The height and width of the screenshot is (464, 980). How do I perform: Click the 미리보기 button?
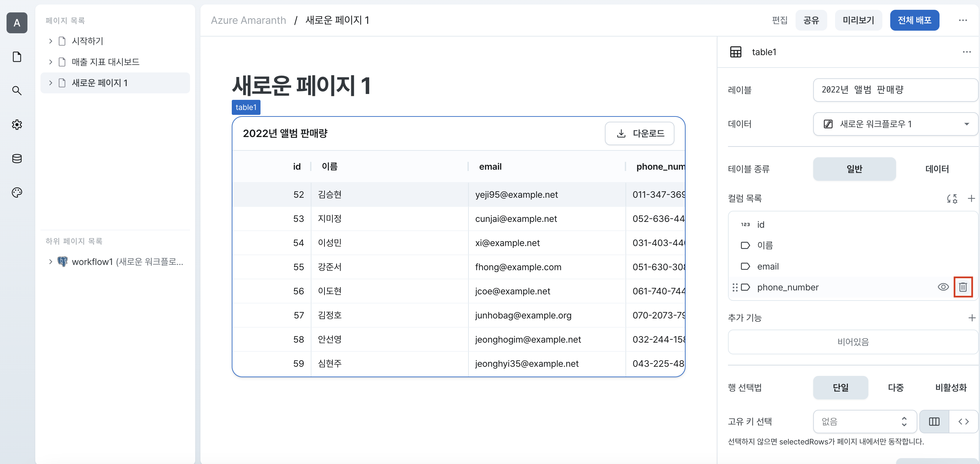[x=858, y=20]
